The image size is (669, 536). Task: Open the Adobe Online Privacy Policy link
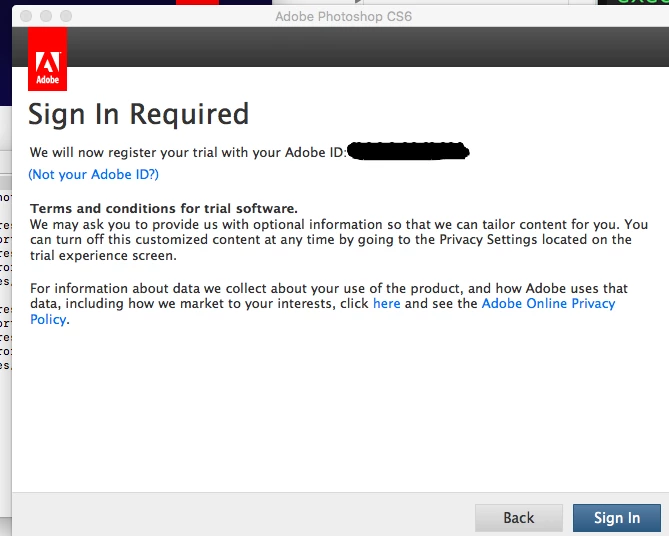548,303
